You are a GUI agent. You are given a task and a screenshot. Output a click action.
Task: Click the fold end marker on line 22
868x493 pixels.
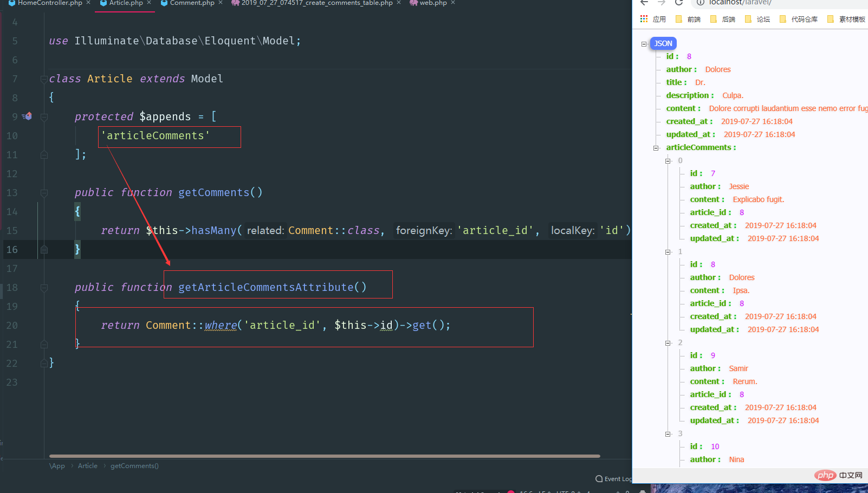click(x=44, y=364)
